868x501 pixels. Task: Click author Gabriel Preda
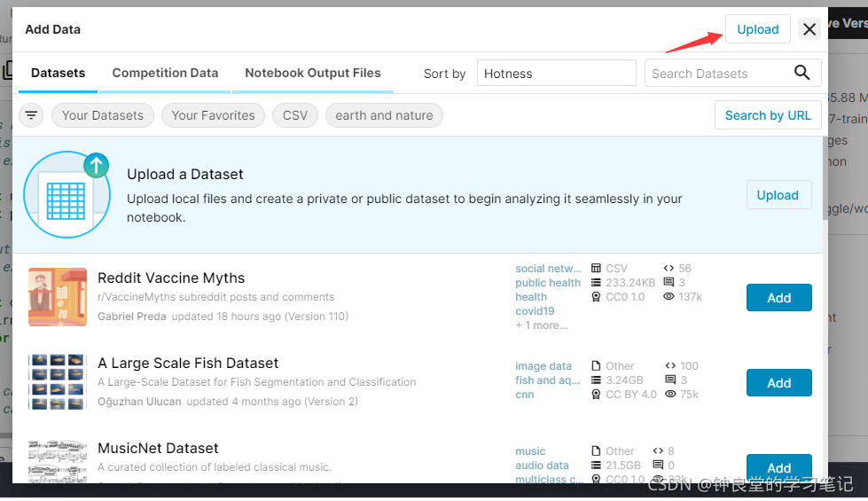click(132, 316)
